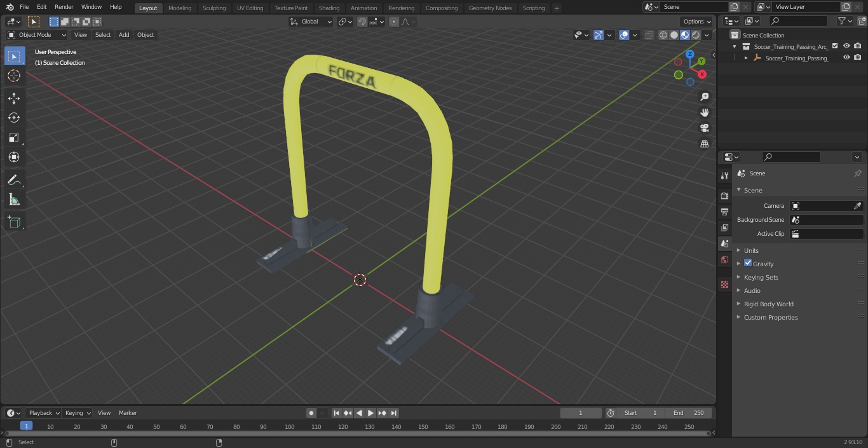Disable Soccer_Training_Passing_ object in renders
868x448 pixels.
pos(858,58)
